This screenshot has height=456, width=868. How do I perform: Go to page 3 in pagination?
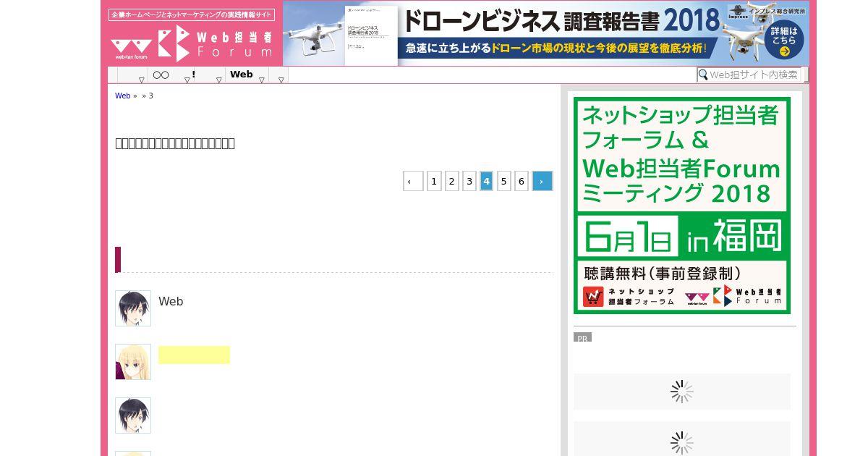click(469, 181)
